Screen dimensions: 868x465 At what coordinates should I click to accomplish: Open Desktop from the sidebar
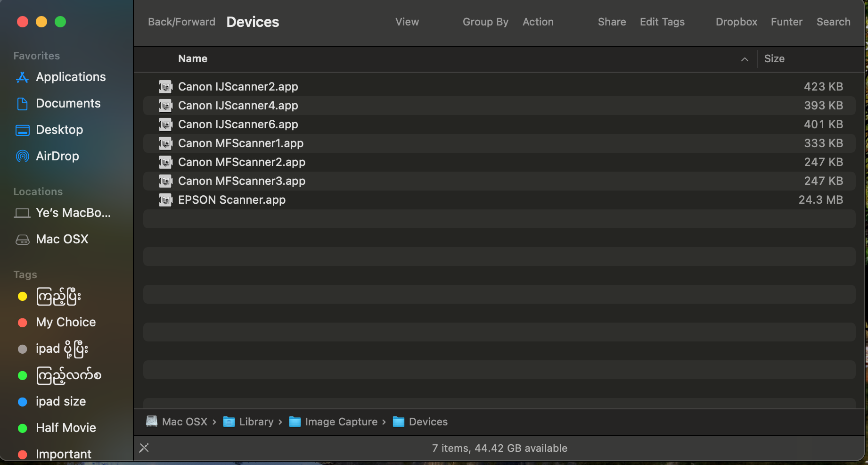coord(59,130)
